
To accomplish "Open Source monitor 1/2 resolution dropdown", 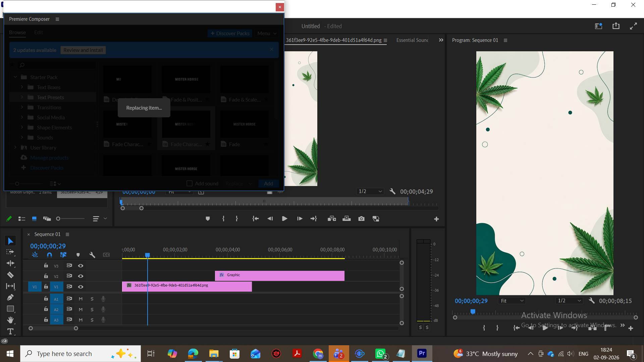I will (370, 191).
